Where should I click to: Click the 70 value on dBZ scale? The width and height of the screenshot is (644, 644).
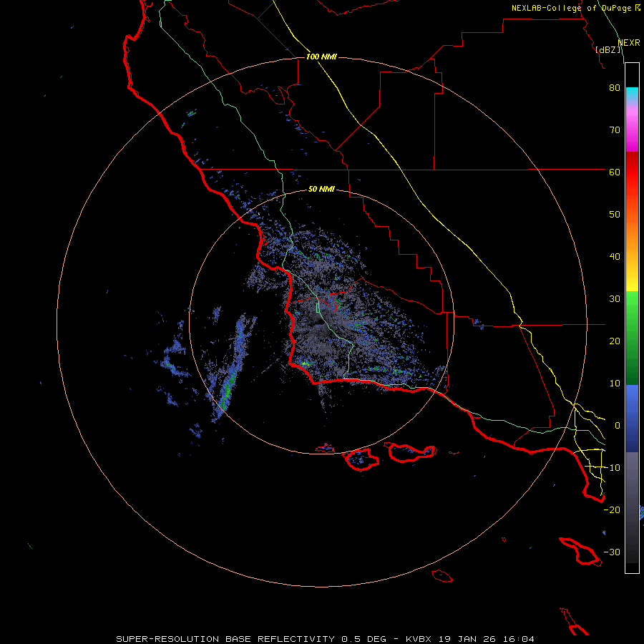615,130
